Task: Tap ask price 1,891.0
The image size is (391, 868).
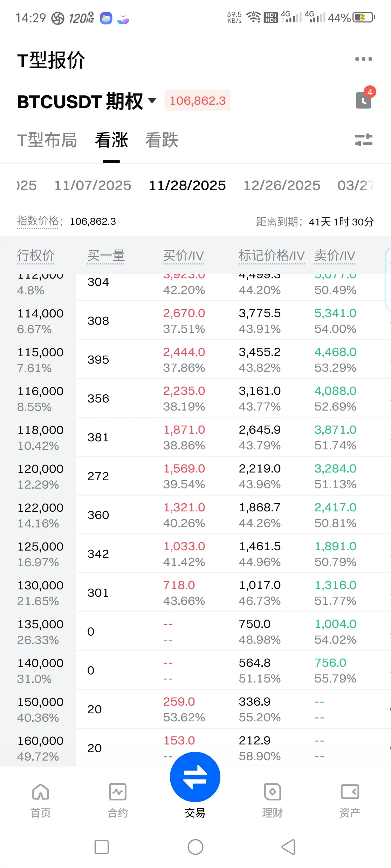Action: (335, 546)
